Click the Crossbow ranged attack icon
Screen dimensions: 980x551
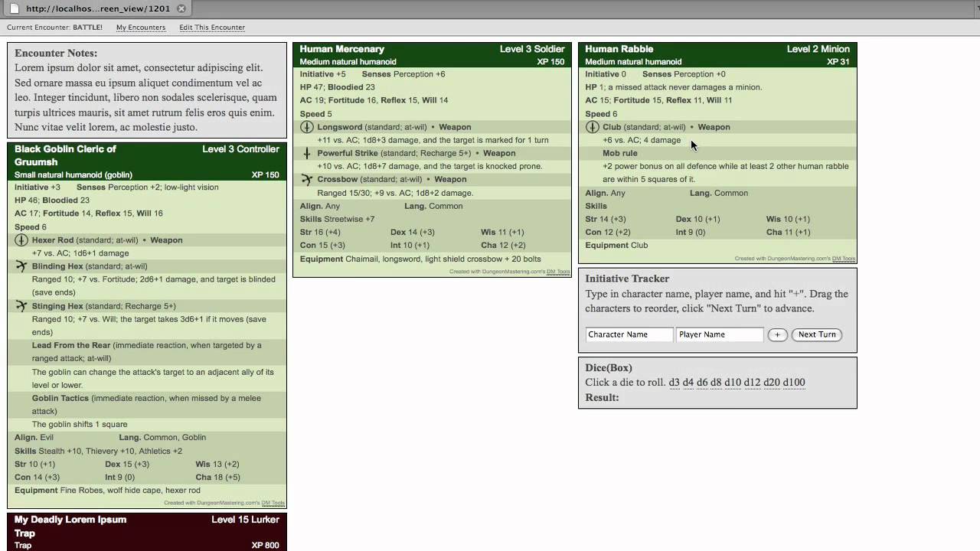coord(307,180)
